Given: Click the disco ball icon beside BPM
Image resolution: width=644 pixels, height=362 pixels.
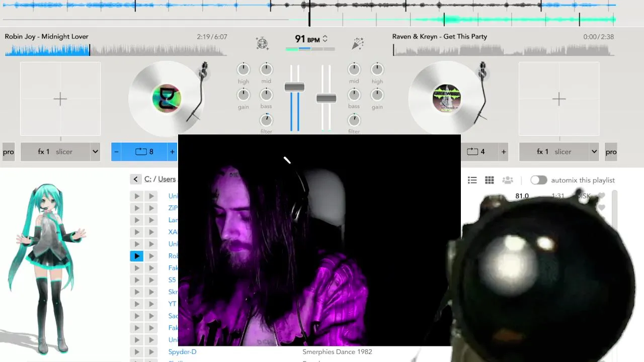Looking at the screenshot, I should pos(262,43).
